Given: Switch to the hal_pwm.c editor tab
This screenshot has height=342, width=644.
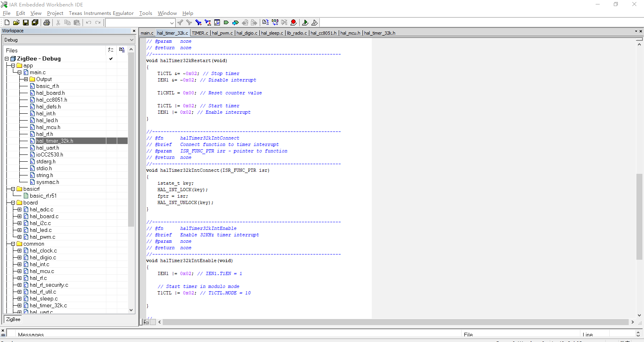Looking at the screenshot, I should [222, 33].
